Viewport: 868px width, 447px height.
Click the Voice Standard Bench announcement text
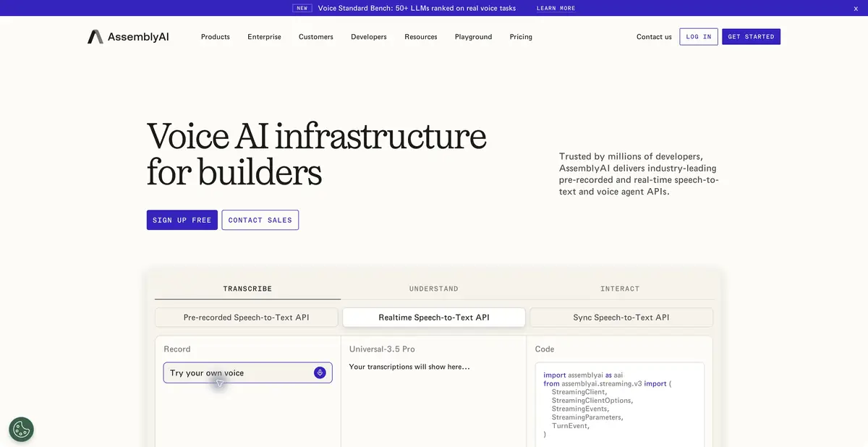[417, 9]
